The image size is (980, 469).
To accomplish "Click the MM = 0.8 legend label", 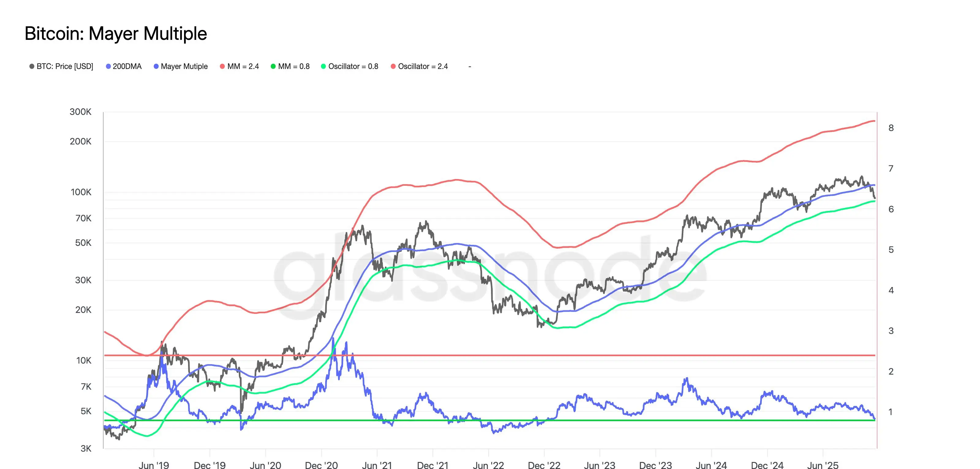I will [x=293, y=66].
